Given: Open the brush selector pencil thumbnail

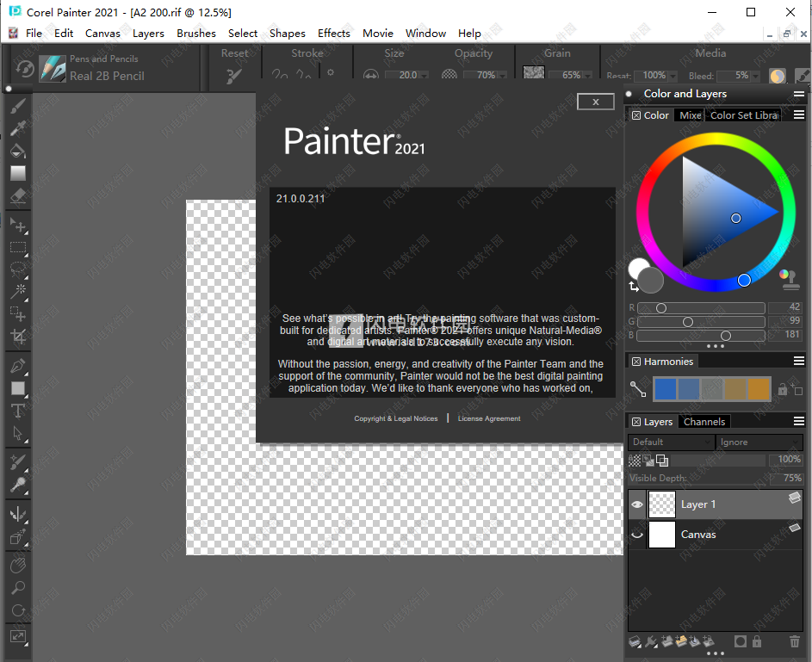Looking at the screenshot, I should pyautogui.click(x=53, y=68).
